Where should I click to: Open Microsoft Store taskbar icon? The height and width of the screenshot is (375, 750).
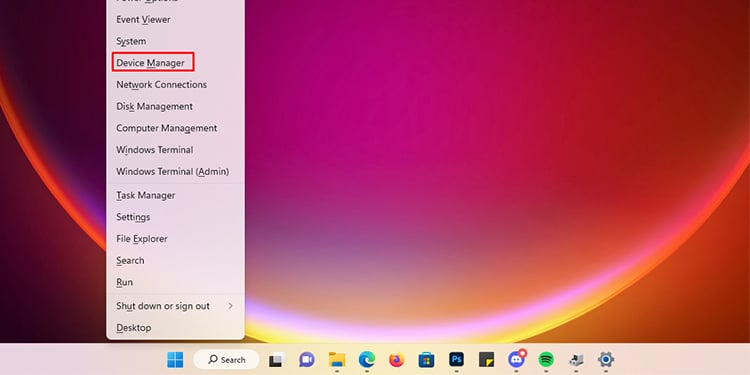[x=426, y=359]
